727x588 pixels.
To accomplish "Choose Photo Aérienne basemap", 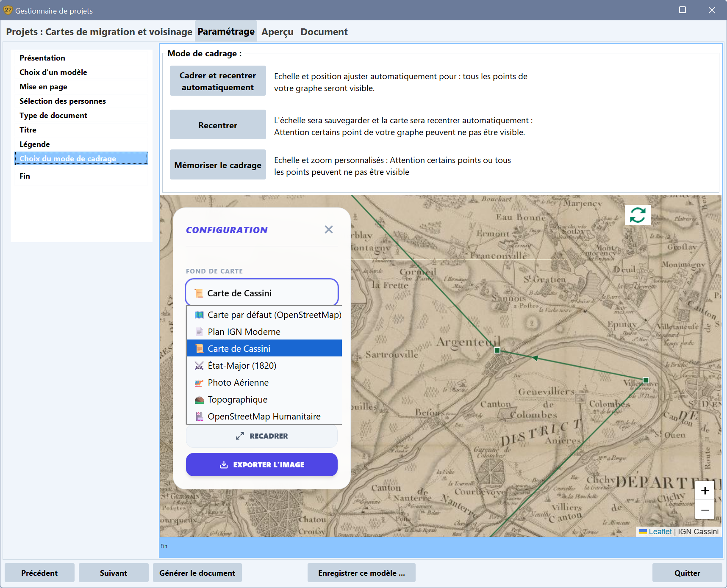I will [x=264, y=382].
